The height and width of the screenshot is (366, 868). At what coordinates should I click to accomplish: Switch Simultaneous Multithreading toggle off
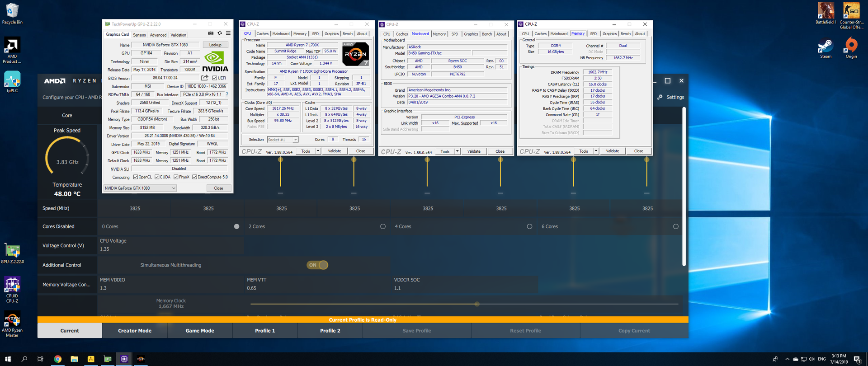[x=317, y=265]
